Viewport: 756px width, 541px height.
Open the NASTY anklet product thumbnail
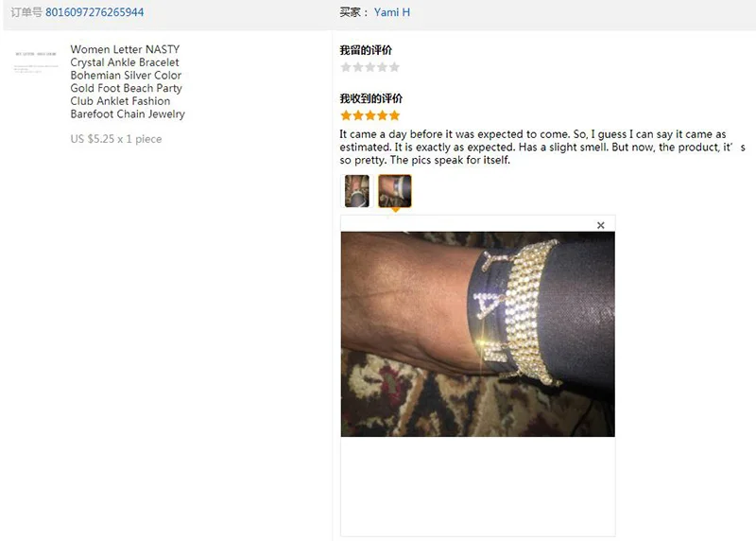point(36,61)
